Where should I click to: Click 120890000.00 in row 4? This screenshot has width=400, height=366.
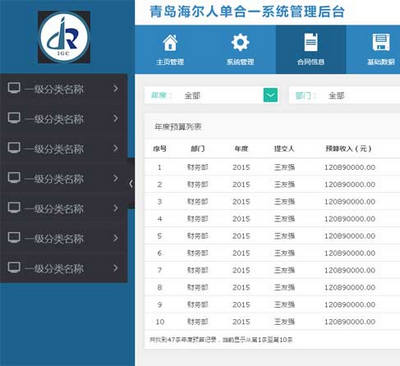[350, 219]
